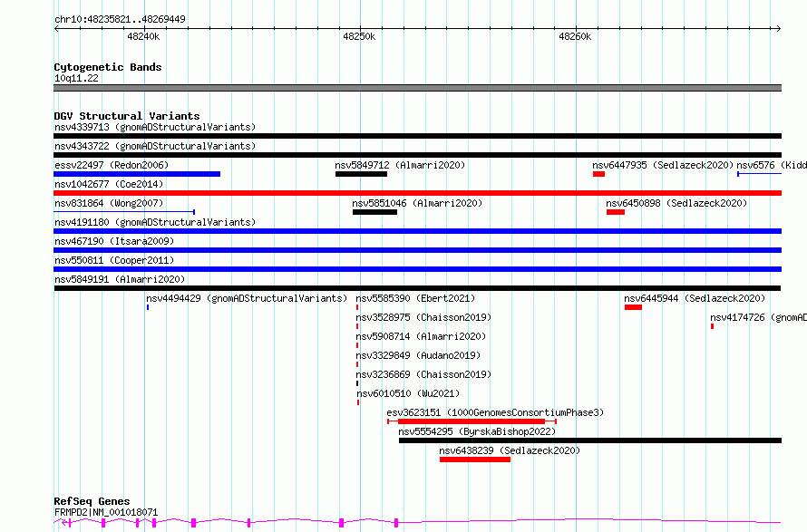Open variant nsv550811 (Cooper2011) label
This screenshot has height=532, width=807.
click(x=114, y=260)
